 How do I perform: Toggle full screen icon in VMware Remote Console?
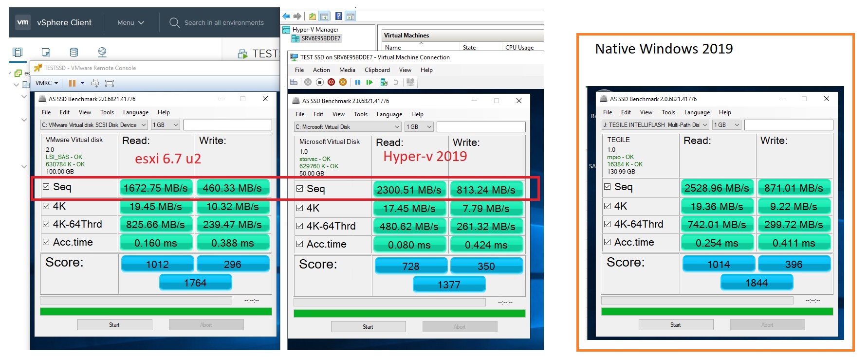(x=110, y=83)
